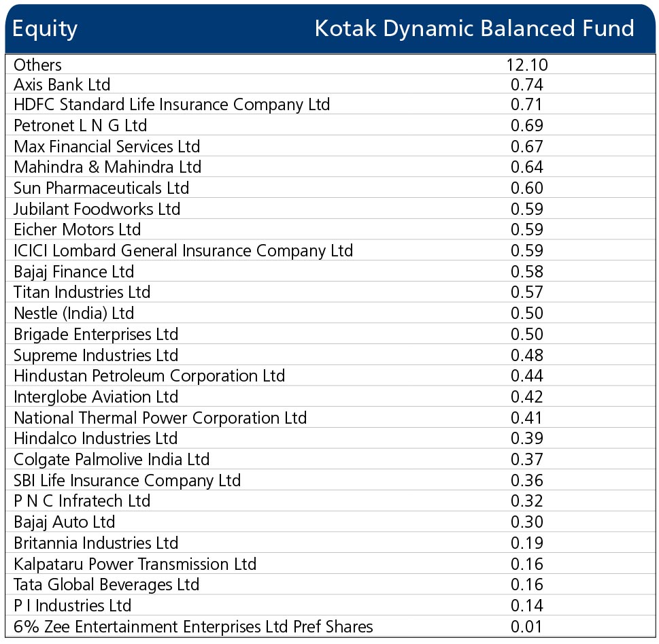Click the "Brigade Enterprises Ltd" name

pyautogui.click(x=97, y=335)
